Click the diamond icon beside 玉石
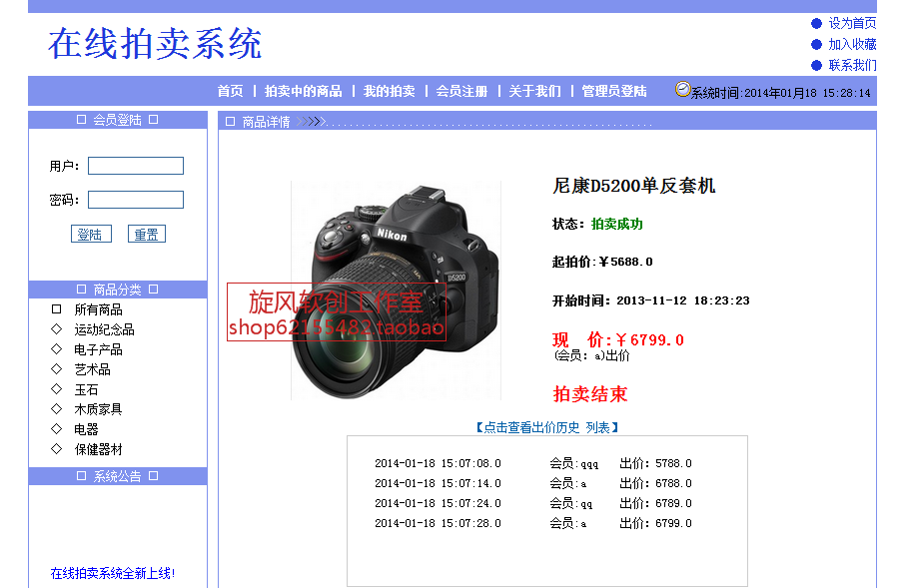Viewport: 907px width, 588px height. tap(56, 388)
